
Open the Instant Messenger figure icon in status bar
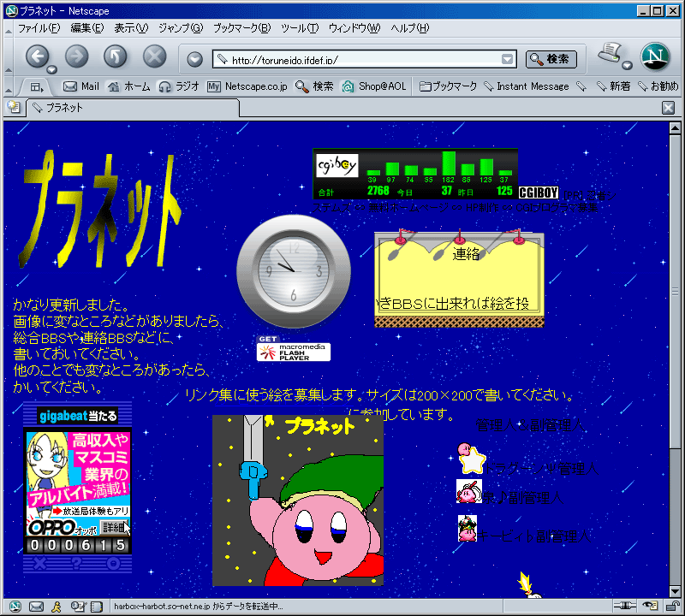pos(57,606)
